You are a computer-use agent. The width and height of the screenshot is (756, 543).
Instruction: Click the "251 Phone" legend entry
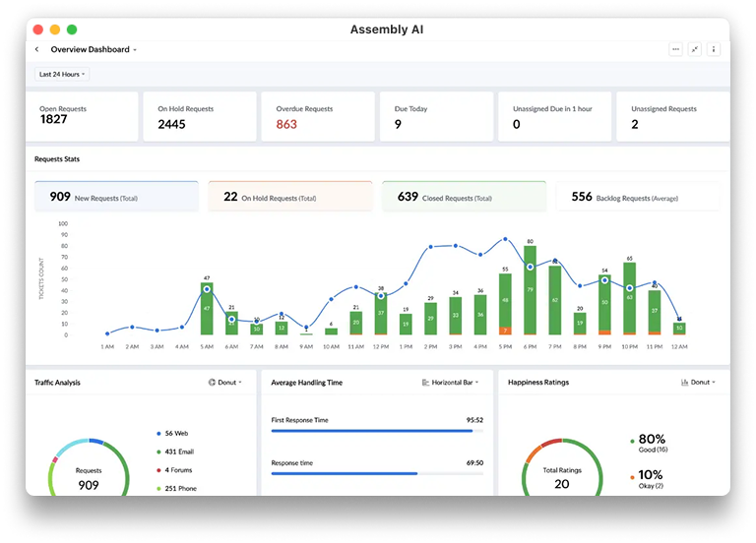point(181,489)
